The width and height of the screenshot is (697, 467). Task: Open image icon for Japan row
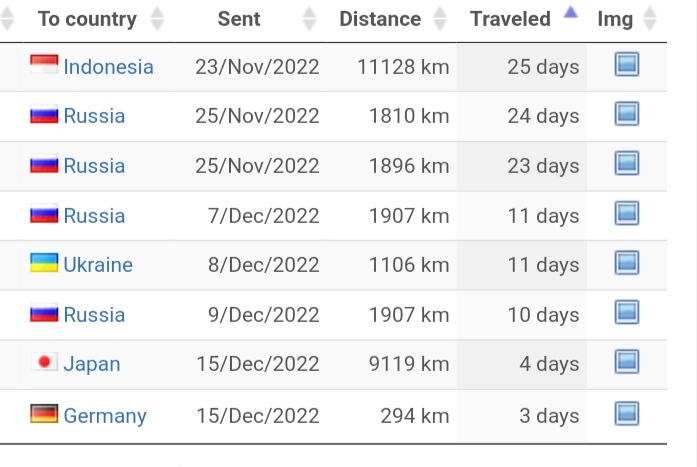tap(627, 363)
